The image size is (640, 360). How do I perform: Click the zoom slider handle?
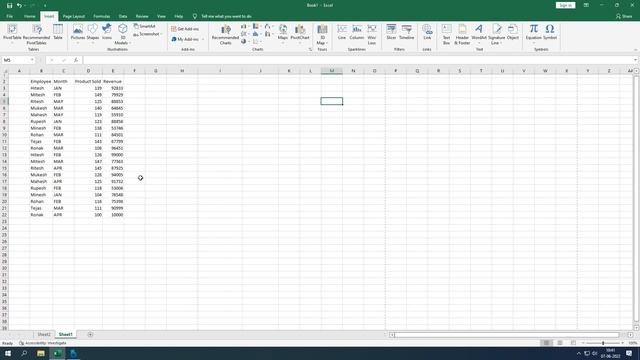(x=603, y=343)
